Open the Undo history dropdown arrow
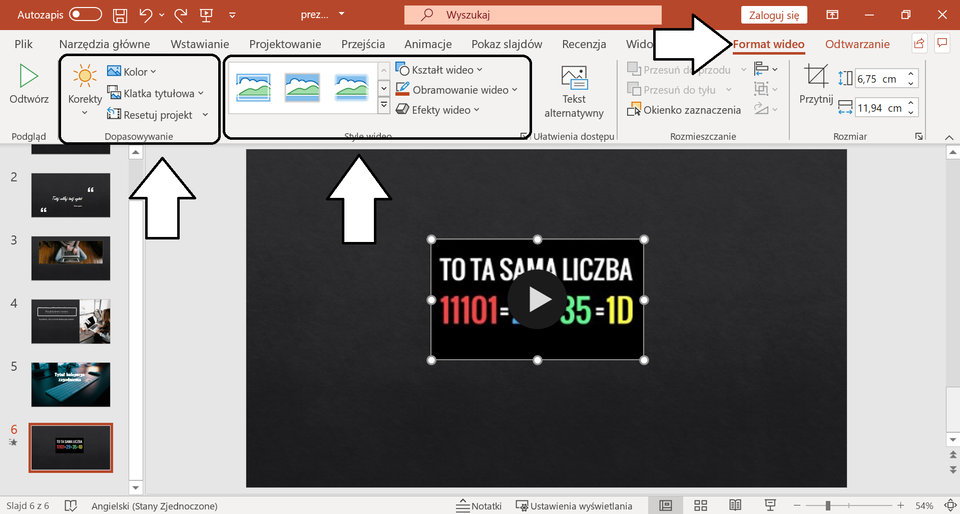The image size is (960, 514). coord(162,15)
